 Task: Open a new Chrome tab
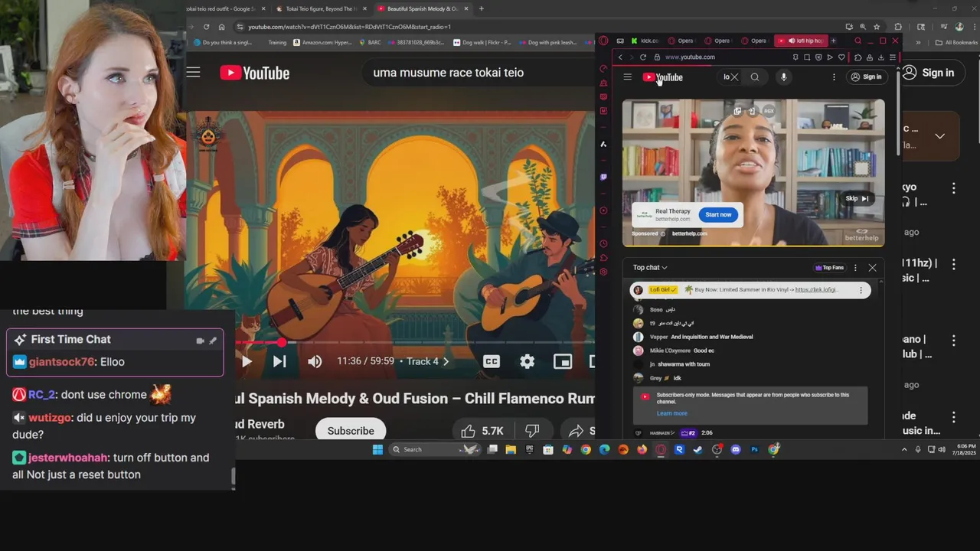481,8
